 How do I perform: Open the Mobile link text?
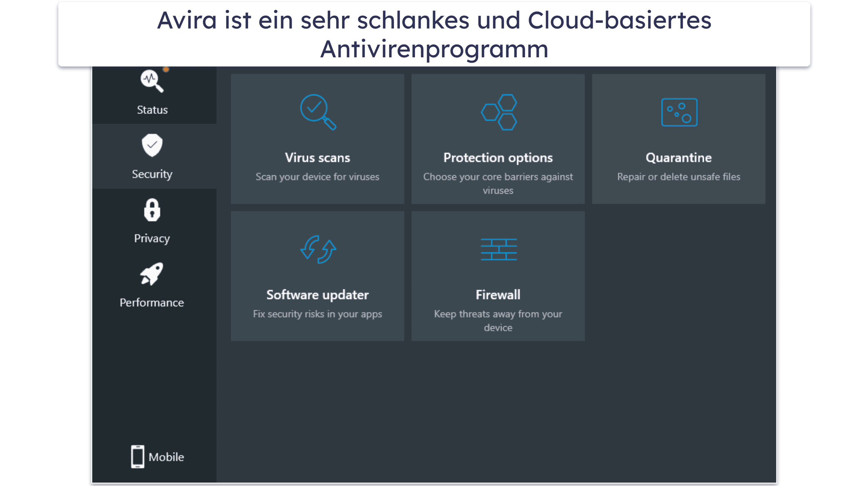pyautogui.click(x=166, y=457)
